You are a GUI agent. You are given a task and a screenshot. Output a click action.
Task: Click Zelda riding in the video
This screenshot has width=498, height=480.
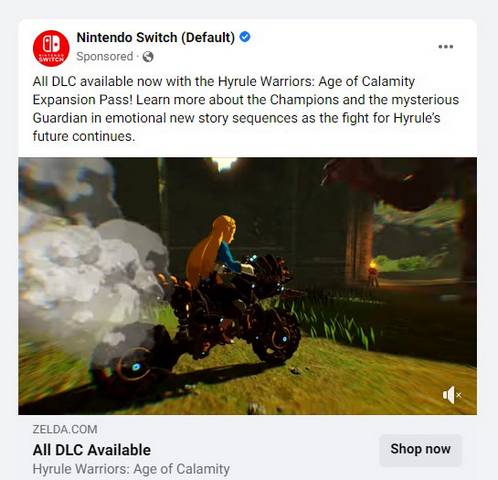point(213,248)
